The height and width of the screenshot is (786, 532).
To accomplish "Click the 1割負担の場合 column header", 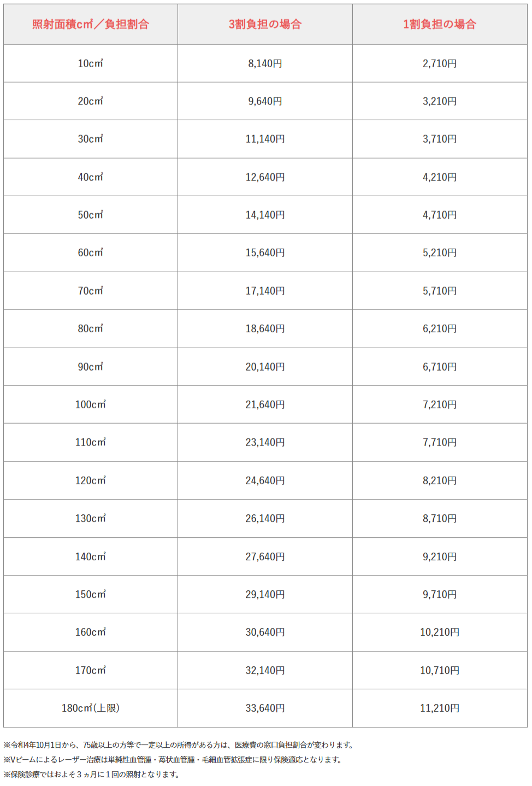I will tap(440, 24).
